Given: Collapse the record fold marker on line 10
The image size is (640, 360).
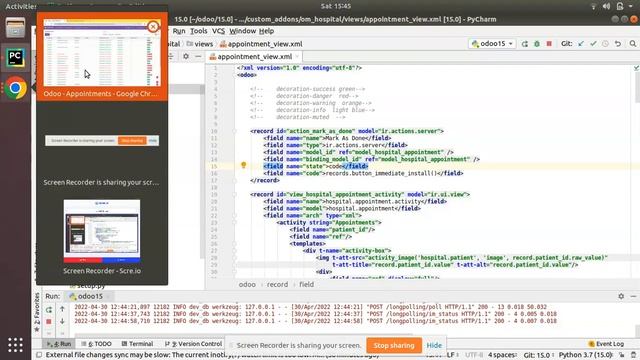Looking at the screenshot, I should 235,131.
